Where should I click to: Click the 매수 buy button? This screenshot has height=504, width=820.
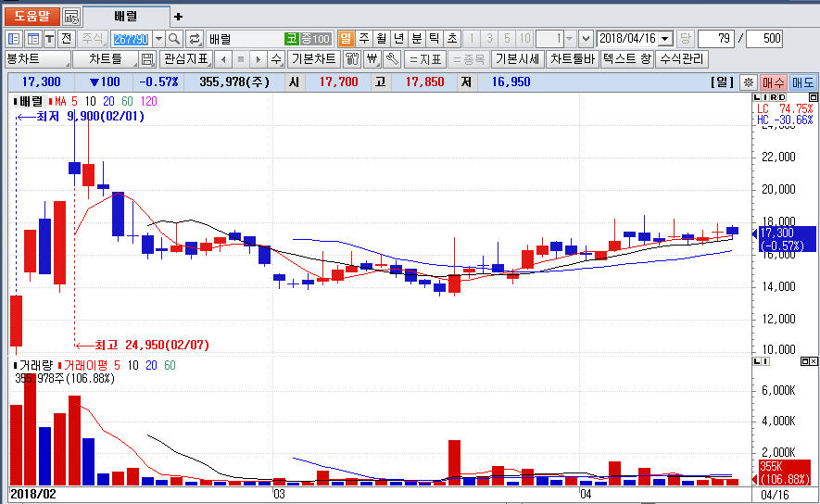point(774,82)
